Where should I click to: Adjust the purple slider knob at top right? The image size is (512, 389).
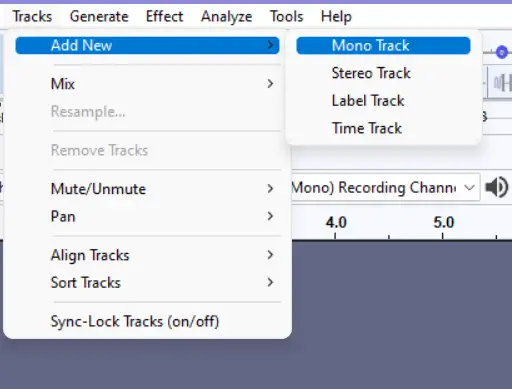click(x=501, y=52)
